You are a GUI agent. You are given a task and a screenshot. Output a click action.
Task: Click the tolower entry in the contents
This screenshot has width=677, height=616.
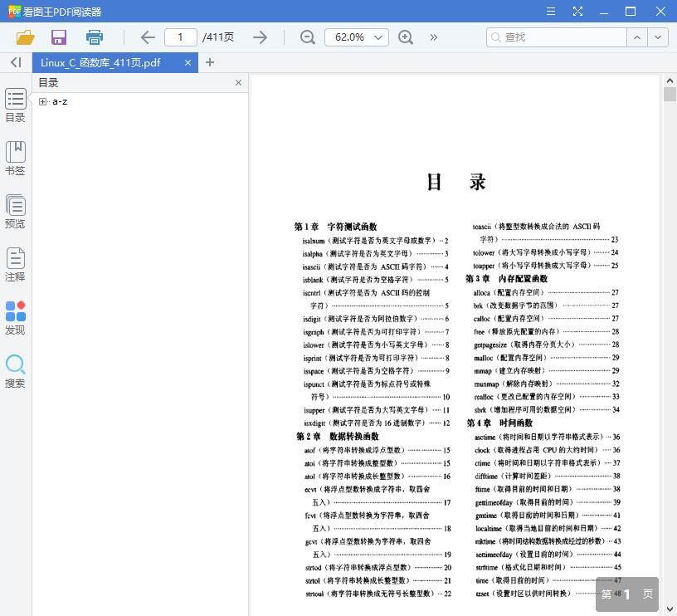coord(546,252)
